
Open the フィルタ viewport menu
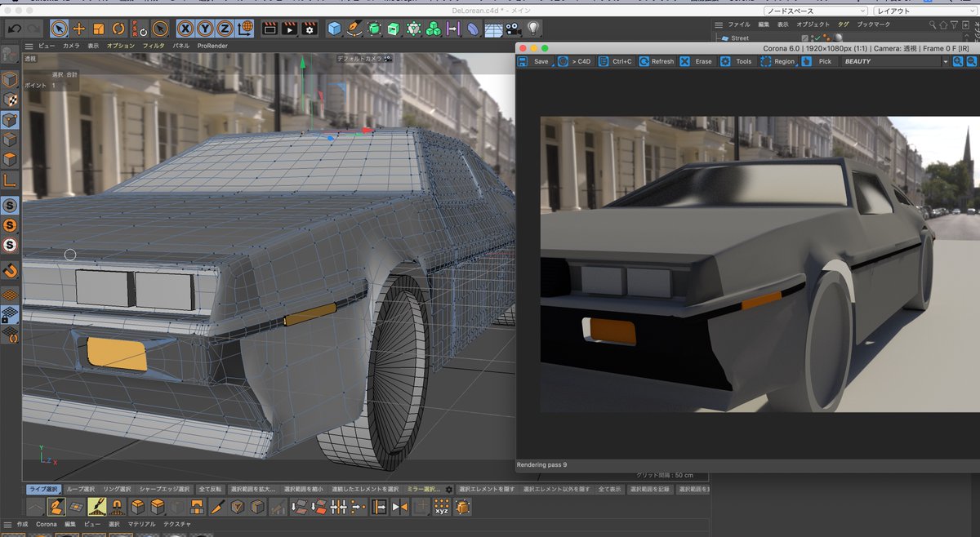click(154, 46)
